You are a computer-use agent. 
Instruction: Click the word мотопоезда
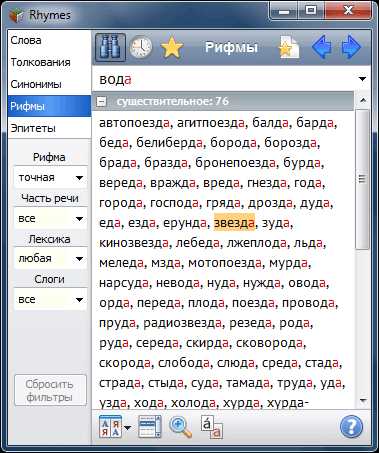click(225, 263)
